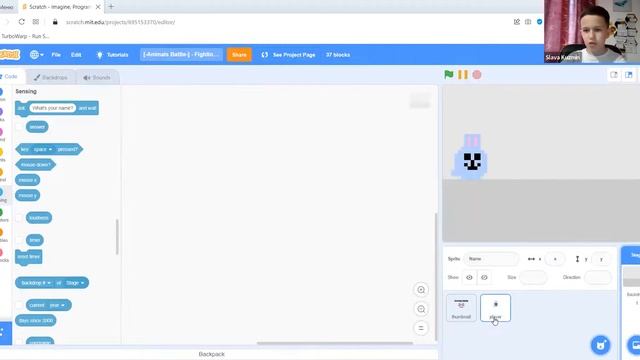Screen dimensions: 640x360
Task: Click the workspace horizontal scrollbar
Action: point(335,343)
